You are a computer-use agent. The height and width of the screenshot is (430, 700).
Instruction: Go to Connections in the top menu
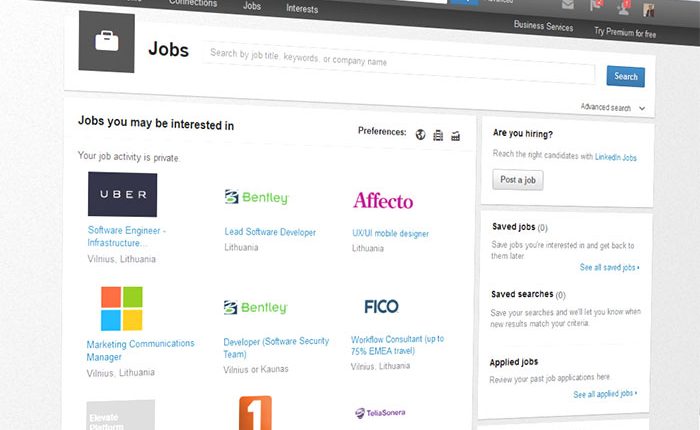coord(192,4)
